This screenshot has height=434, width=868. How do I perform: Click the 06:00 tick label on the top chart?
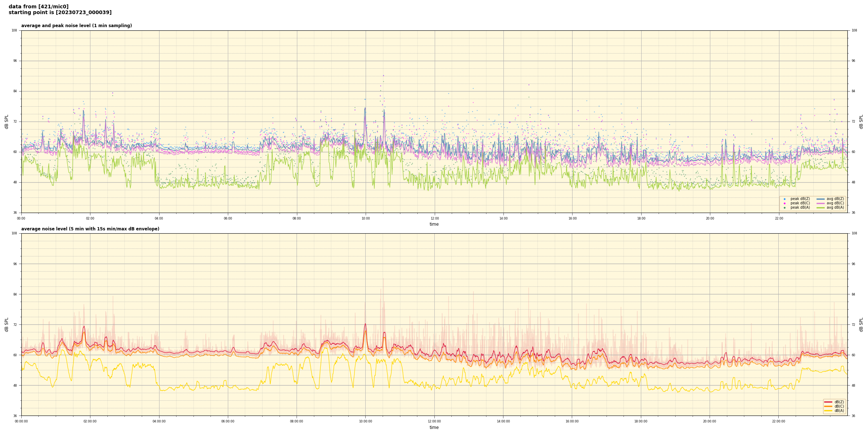coord(228,218)
